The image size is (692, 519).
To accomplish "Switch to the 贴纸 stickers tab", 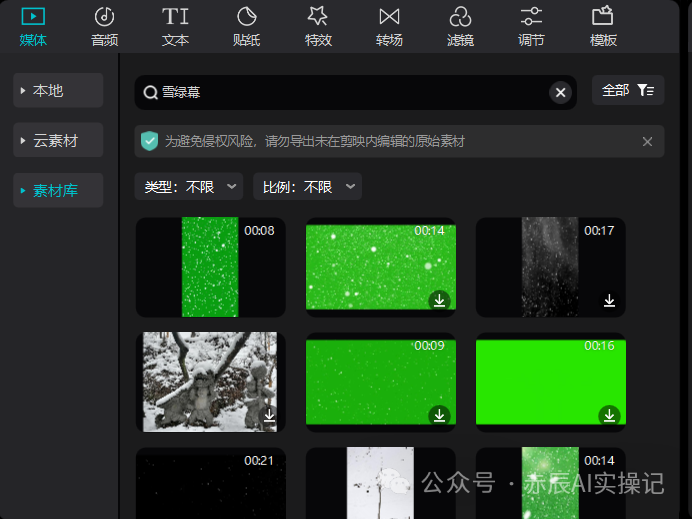I will [x=247, y=26].
